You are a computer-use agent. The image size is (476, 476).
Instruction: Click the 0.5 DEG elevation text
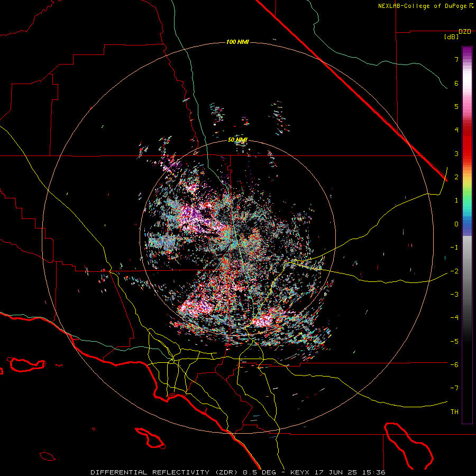[x=259, y=472]
